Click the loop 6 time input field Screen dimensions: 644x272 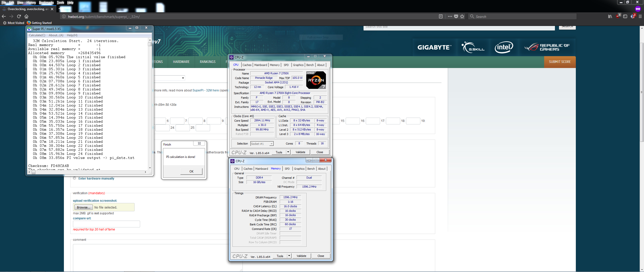pyautogui.click(x=177, y=121)
